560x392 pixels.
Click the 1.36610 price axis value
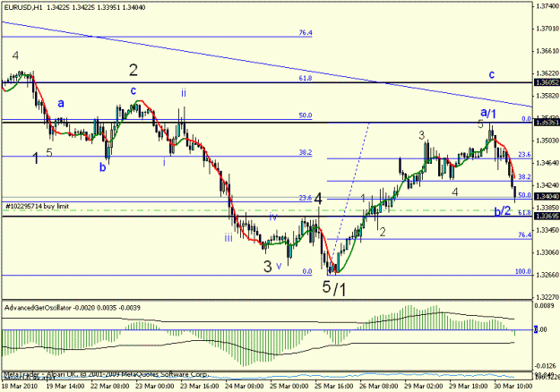point(547,51)
